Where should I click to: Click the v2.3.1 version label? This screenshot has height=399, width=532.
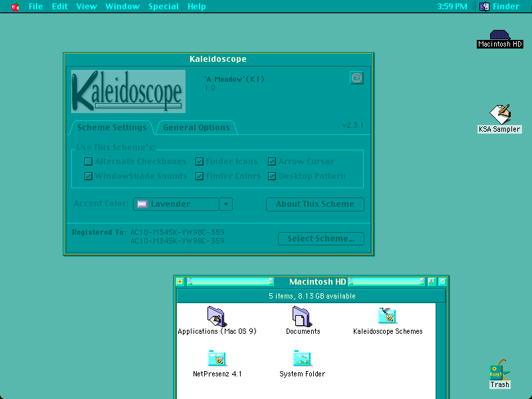pos(352,125)
